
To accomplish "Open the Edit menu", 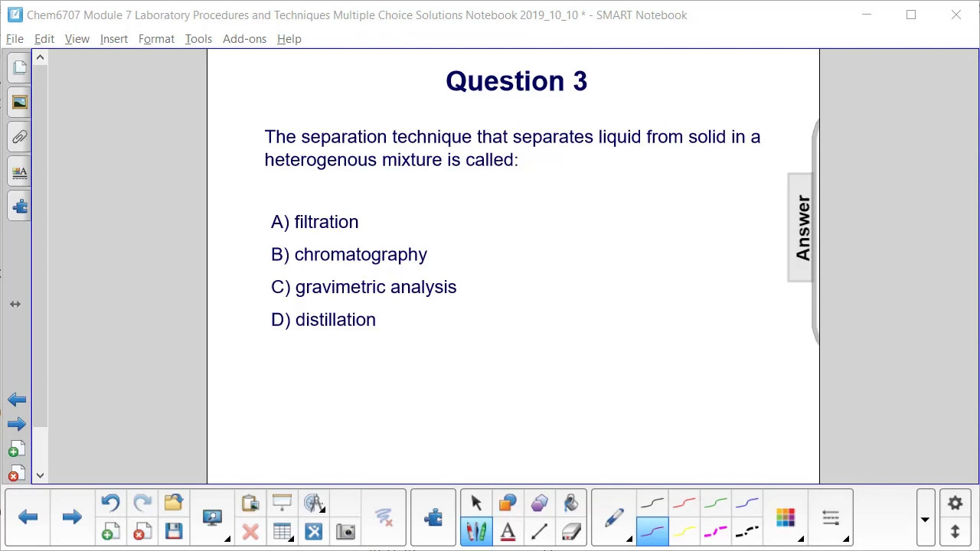I will point(44,38).
